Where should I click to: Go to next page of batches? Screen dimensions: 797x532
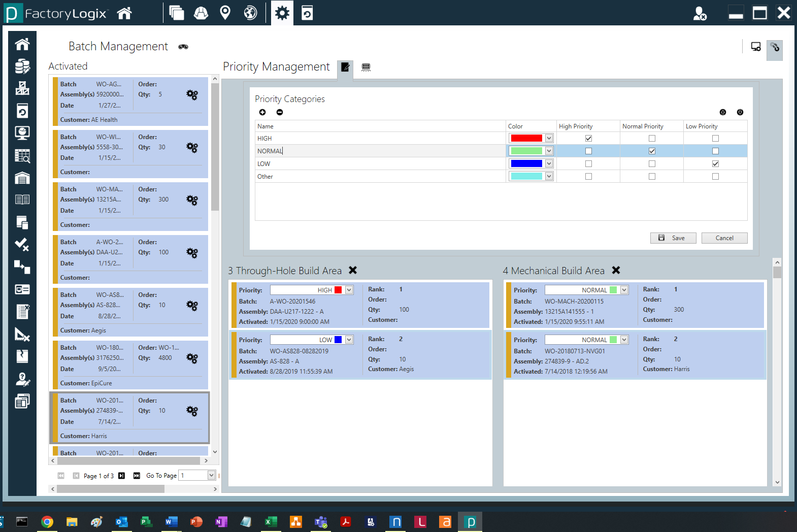[122, 476]
